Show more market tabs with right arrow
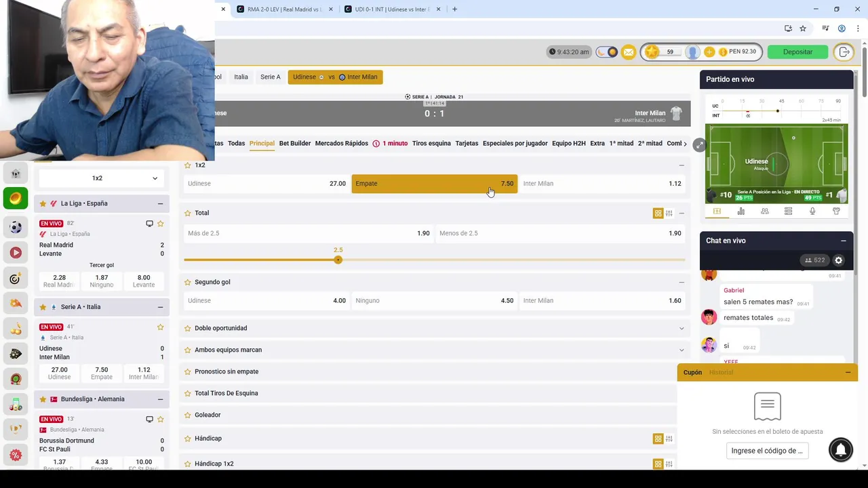 685,144
